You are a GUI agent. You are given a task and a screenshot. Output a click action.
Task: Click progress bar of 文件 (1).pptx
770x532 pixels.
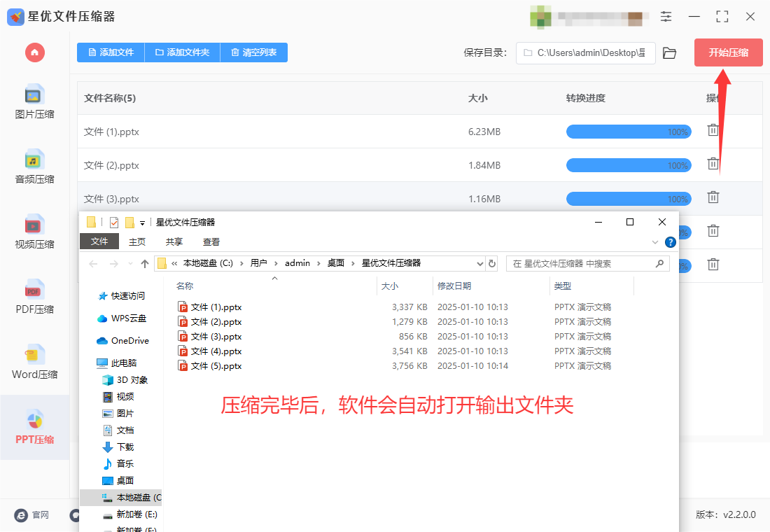(629, 132)
